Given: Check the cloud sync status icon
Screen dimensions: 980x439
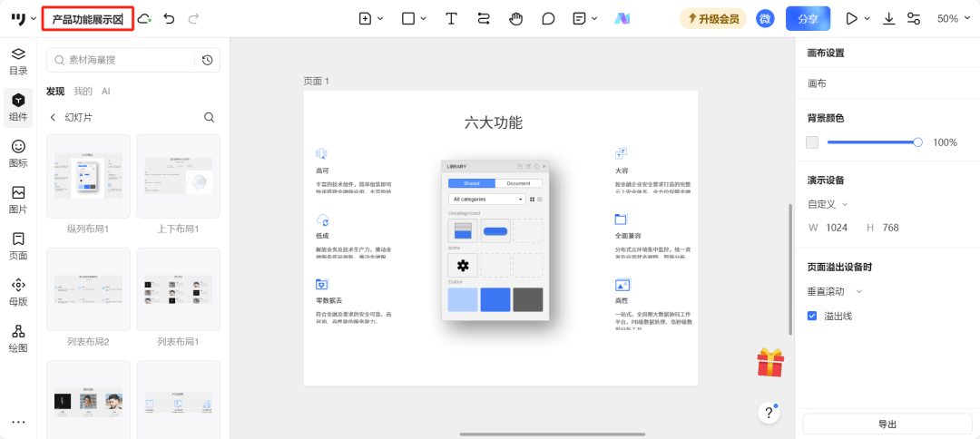Looking at the screenshot, I should 144,19.
